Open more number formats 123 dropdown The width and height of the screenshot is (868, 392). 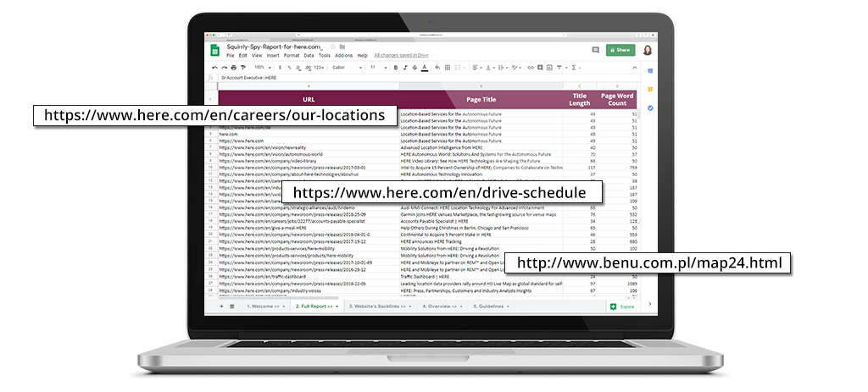click(320, 68)
